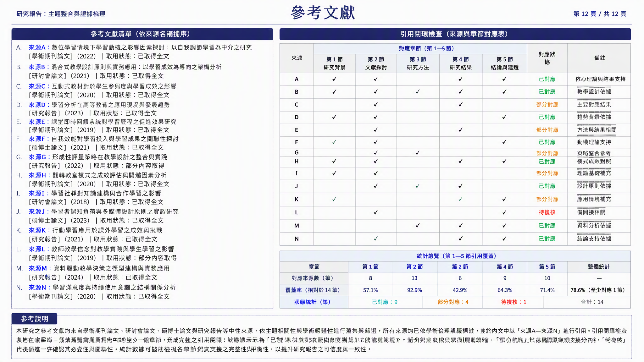Screen dimensions: 644x362
Task: Click the 第 3 節 研究方法 column header
Action: click(x=418, y=63)
